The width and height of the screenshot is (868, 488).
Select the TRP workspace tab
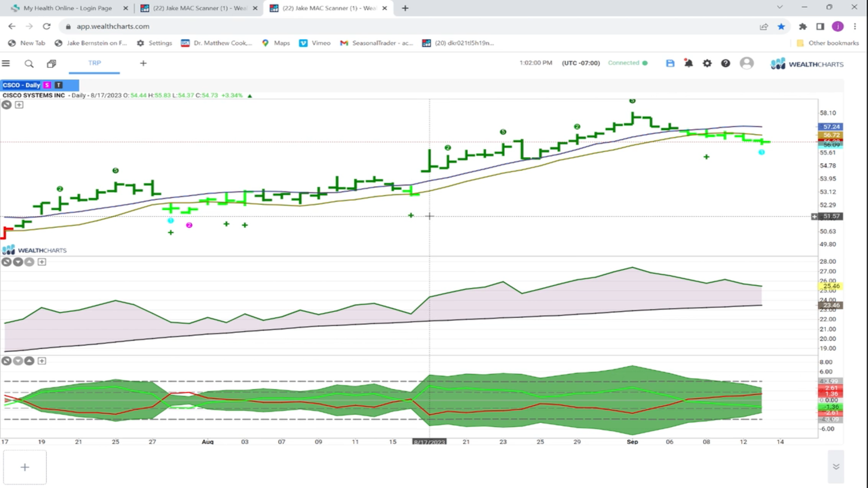pos(94,63)
